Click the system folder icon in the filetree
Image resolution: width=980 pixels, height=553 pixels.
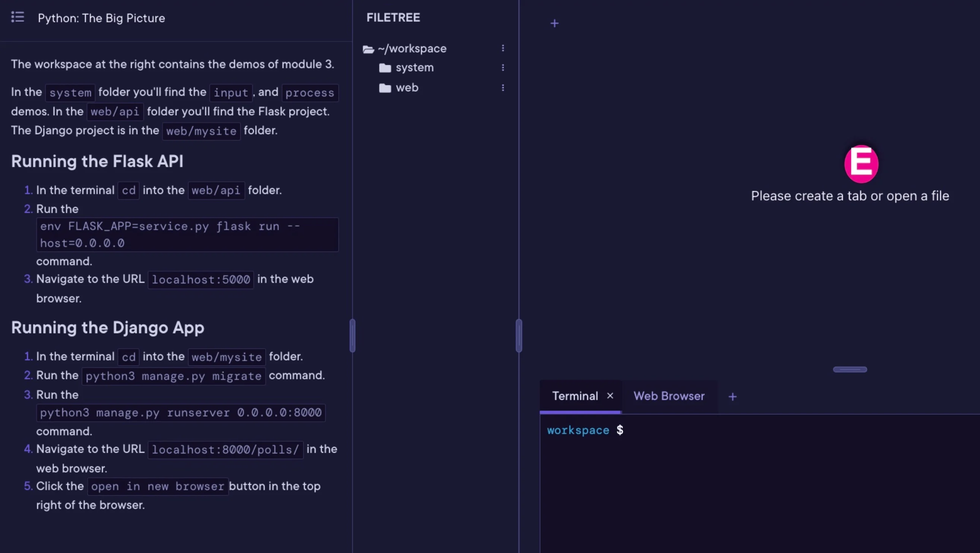(x=385, y=67)
